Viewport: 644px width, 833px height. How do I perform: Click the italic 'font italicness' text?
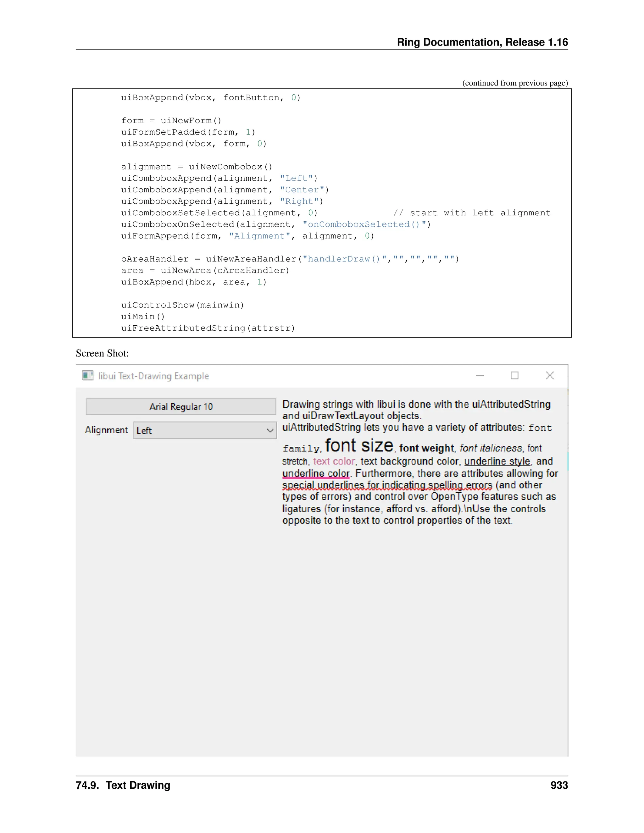point(491,448)
